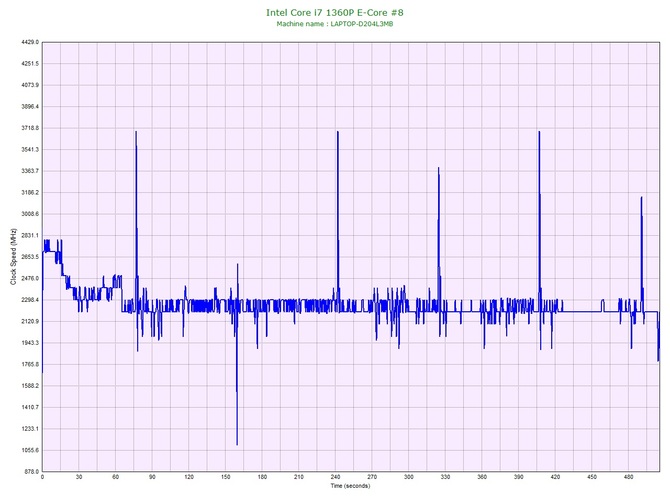Viewport: 670px width, 503px height.
Task: Click the 180 seconds x-axis tick label
Action: [x=262, y=477]
